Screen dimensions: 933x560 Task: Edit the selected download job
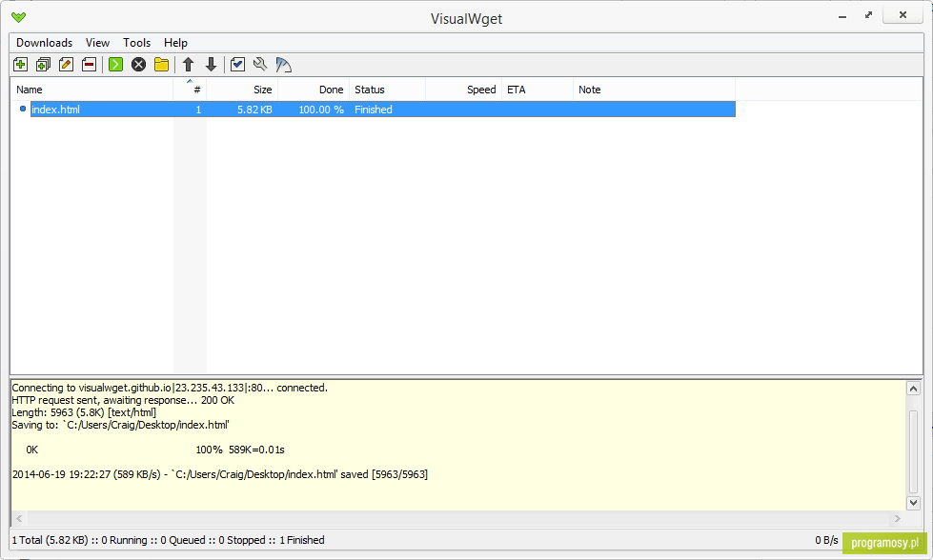point(66,64)
